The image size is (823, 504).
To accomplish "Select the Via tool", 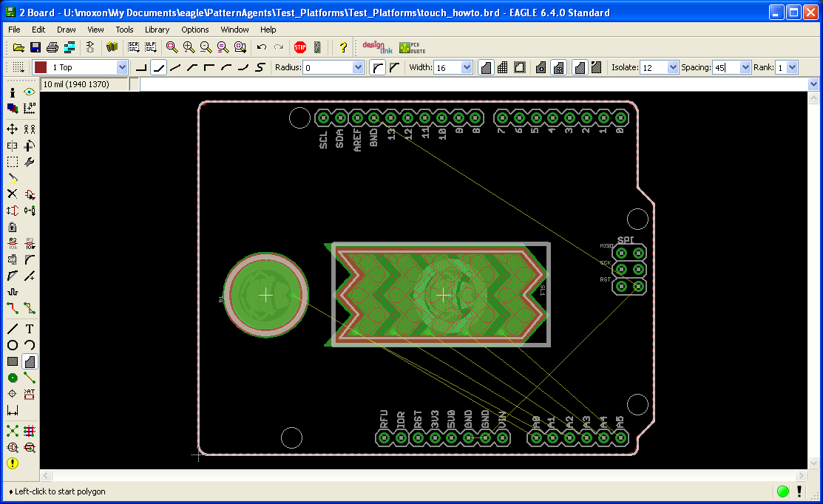I will (13, 378).
